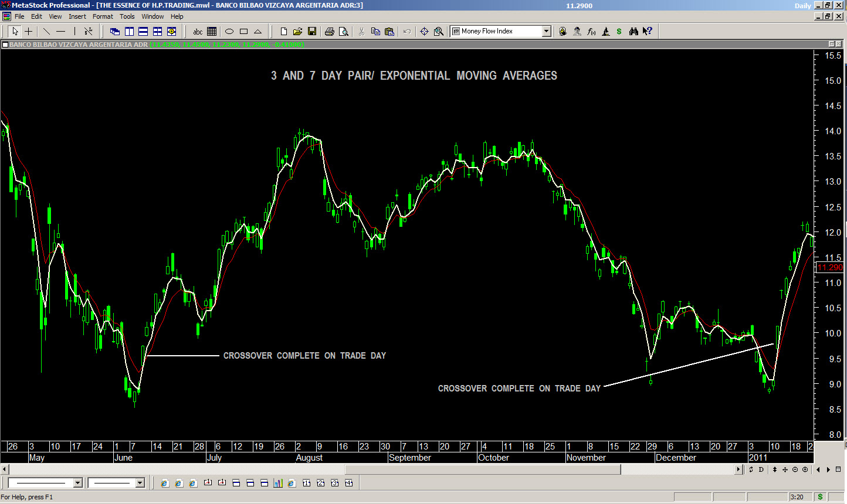Viewport: 847px width, 504px height.
Task: Open The Explorer binoculars icon
Action: tap(633, 32)
